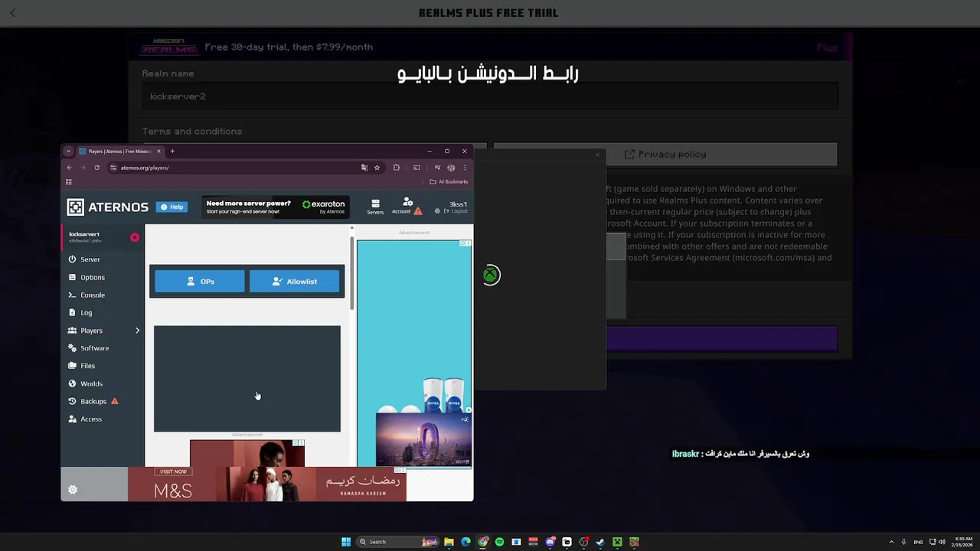Show hidden system tray icons
The height and width of the screenshot is (551, 980).
pyautogui.click(x=891, y=542)
